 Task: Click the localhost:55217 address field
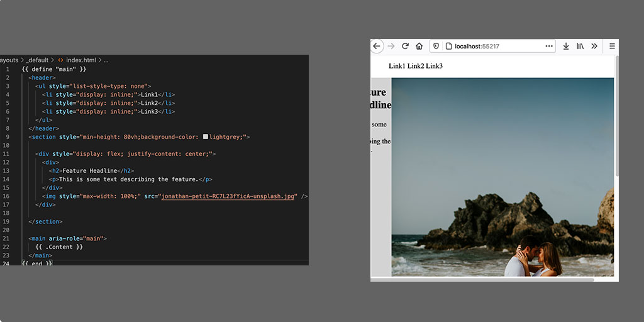(x=497, y=46)
